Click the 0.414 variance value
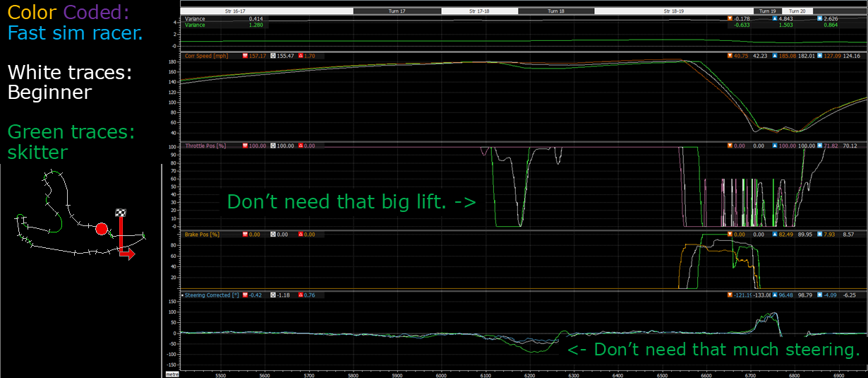Screen dimensions: 868x378 256,19
